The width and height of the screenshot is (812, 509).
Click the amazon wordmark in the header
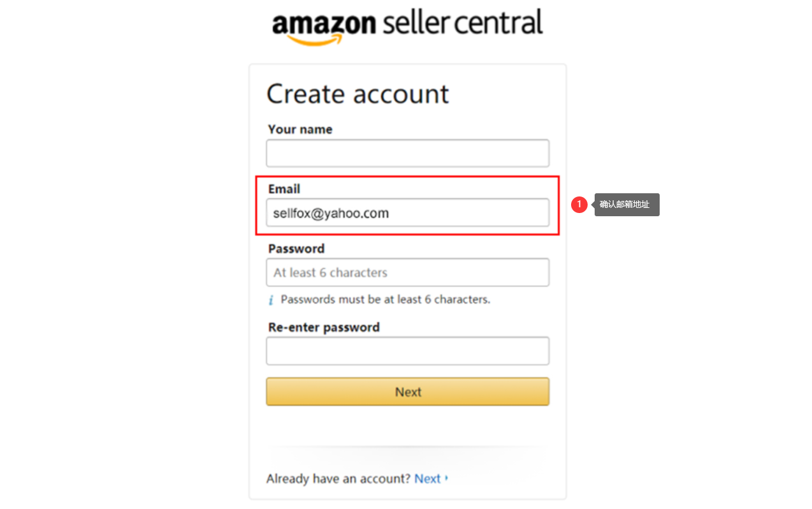[x=324, y=24]
